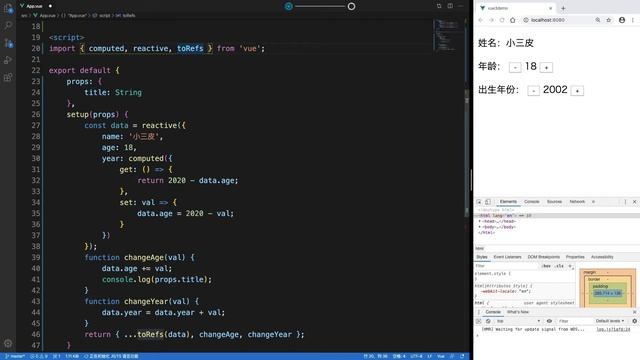Increase birth year with the plus button
Image resolution: width=640 pixels, height=360 pixels.
coord(577,91)
